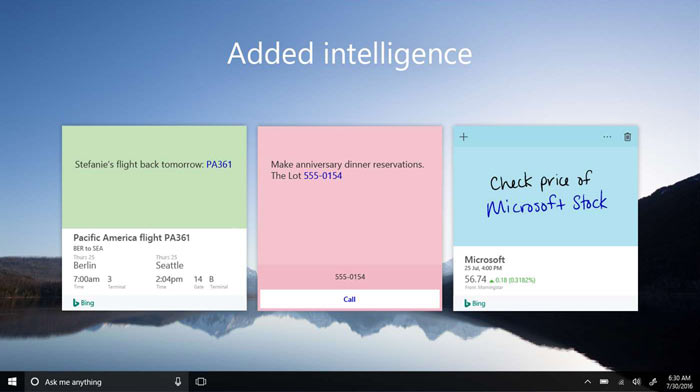Image resolution: width=700 pixels, height=392 pixels.
Task: Click the Ask me anything search box
Action: click(x=106, y=382)
